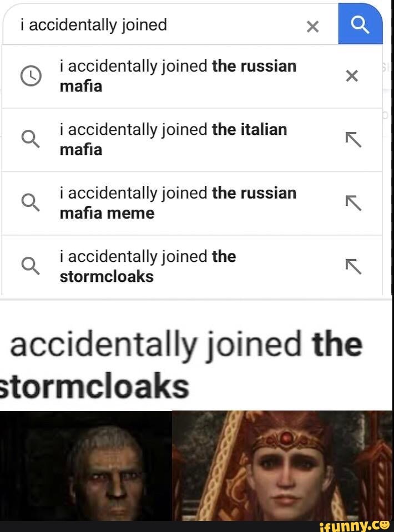Click the magnifier icon beside 'russian mafia meme'
The image size is (394, 532).
(31, 203)
